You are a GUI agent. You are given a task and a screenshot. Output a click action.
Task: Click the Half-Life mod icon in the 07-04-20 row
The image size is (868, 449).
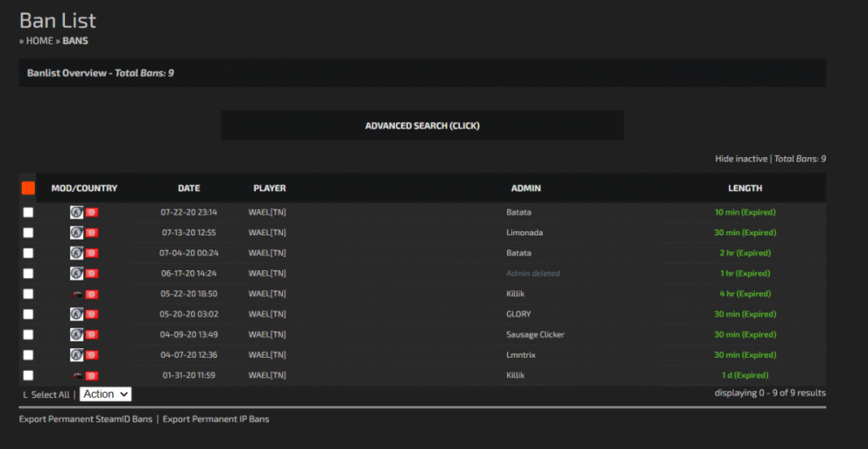pyautogui.click(x=76, y=253)
